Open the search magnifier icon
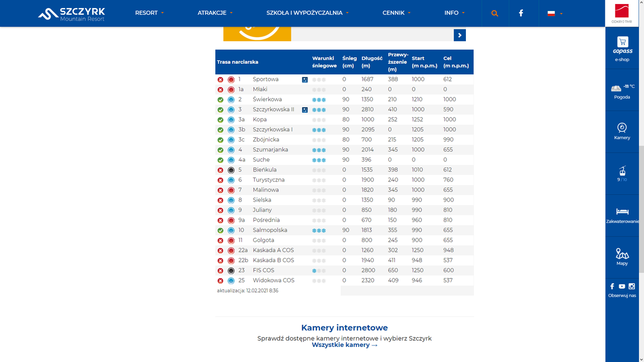This screenshot has height=362, width=644. (495, 14)
